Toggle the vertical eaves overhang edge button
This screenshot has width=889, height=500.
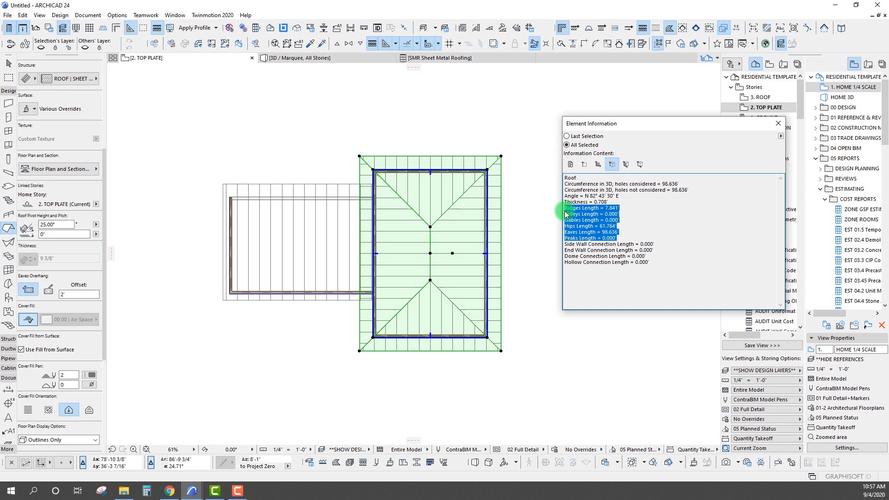28,290
